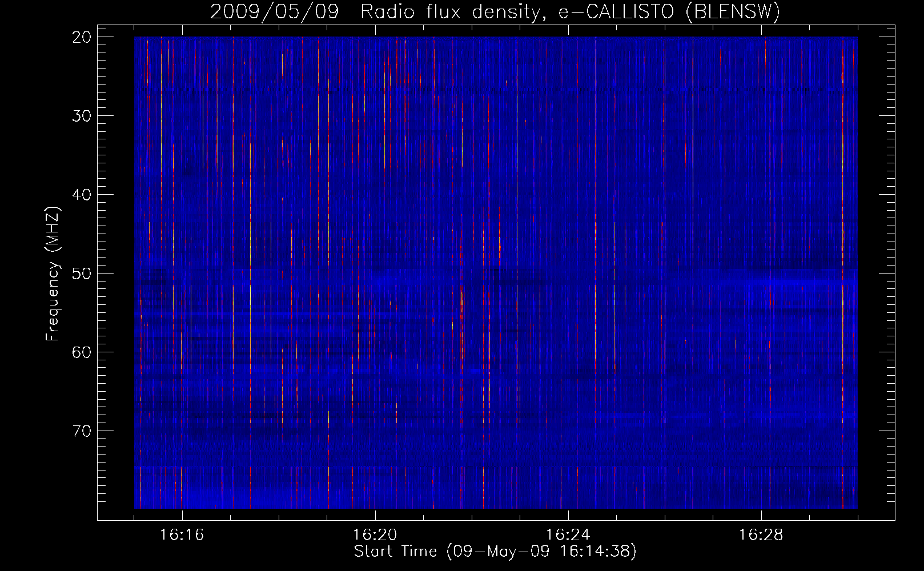Select the 'Frequency (MHZ)' y-axis label
Viewport: 924px width, 571px height.
53,274
